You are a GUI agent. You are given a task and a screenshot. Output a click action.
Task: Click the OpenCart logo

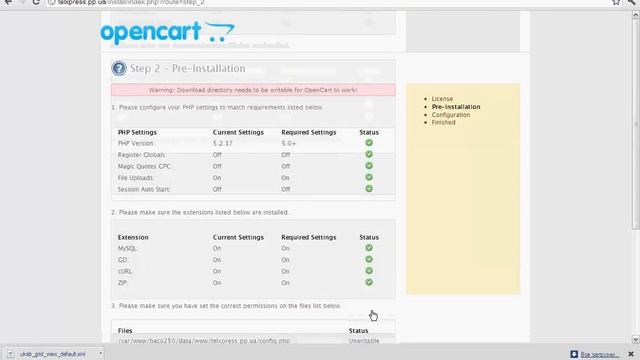point(167,32)
